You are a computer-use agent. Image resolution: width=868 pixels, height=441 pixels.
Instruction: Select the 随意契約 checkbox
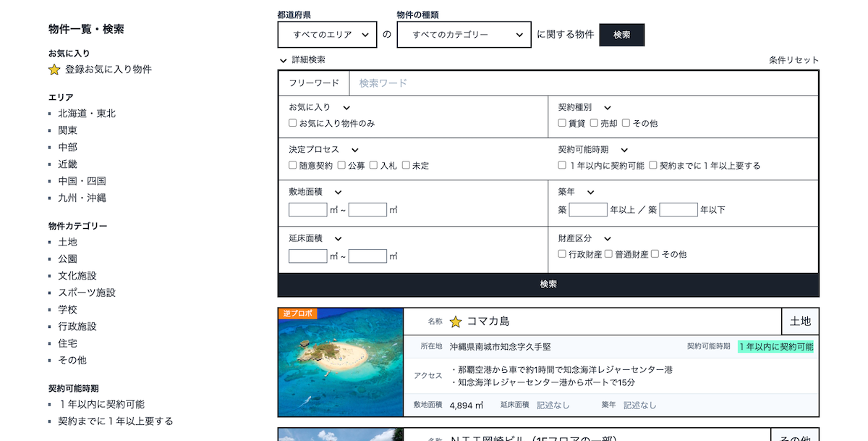click(293, 165)
